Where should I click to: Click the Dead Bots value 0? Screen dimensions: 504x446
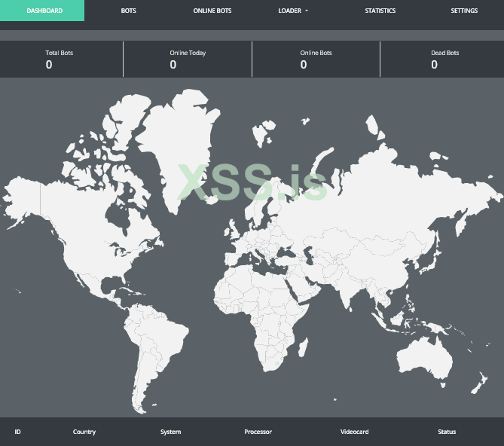pyautogui.click(x=434, y=65)
